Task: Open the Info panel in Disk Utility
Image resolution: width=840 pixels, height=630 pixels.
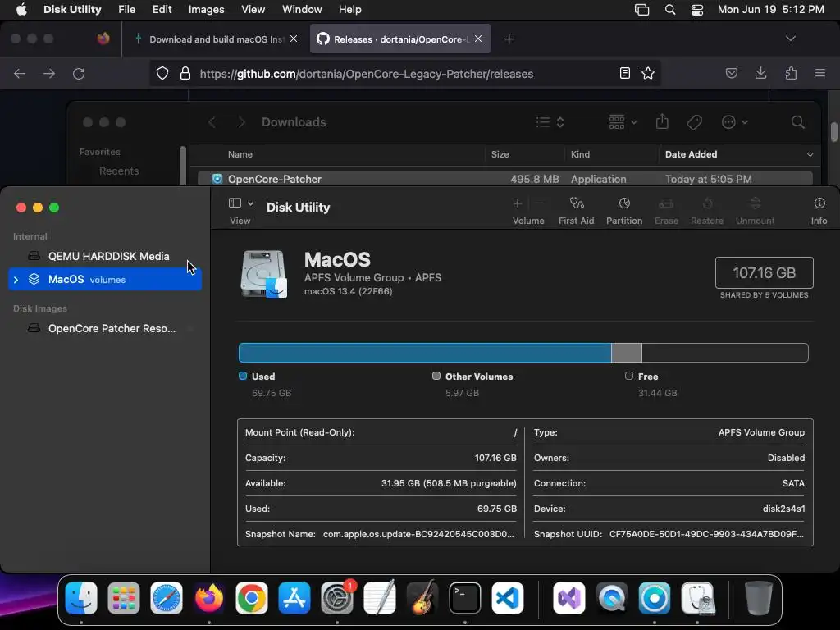Action: tap(819, 211)
